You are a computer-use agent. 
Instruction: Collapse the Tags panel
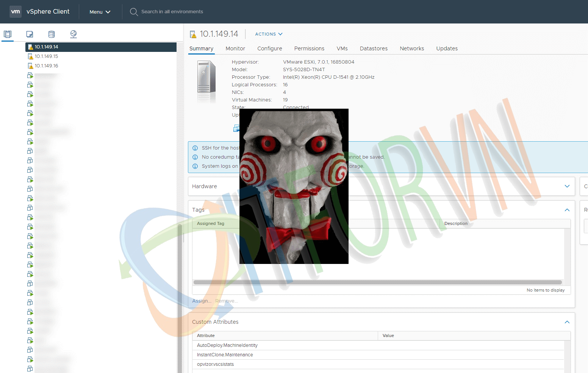(x=567, y=210)
